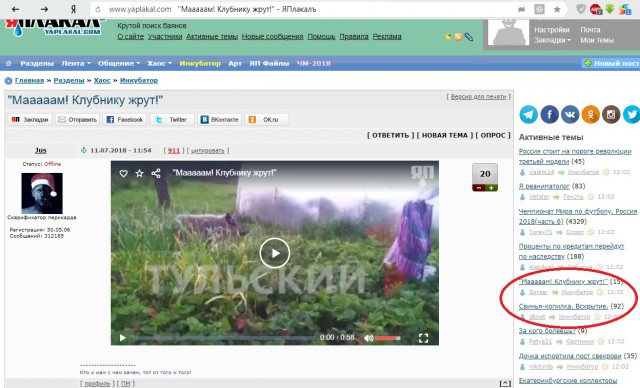640x388 pixels.
Task: Open the Правила link
Action: pos(354,36)
